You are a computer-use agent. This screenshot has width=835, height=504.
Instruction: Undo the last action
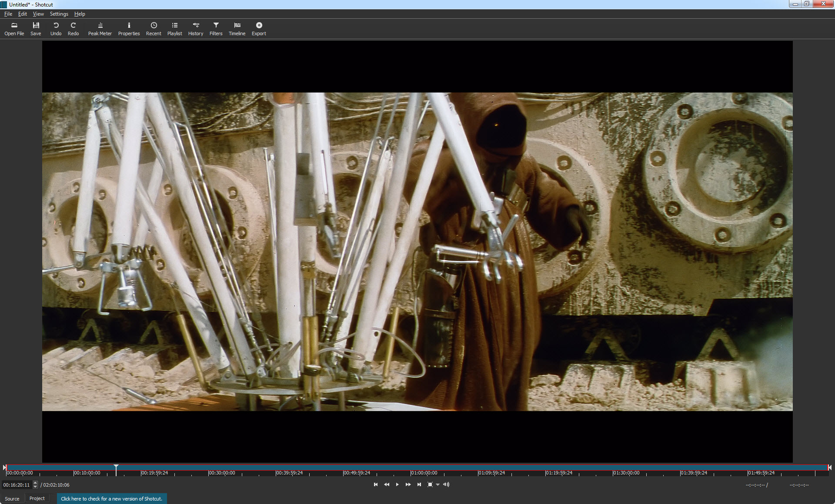pyautogui.click(x=56, y=29)
